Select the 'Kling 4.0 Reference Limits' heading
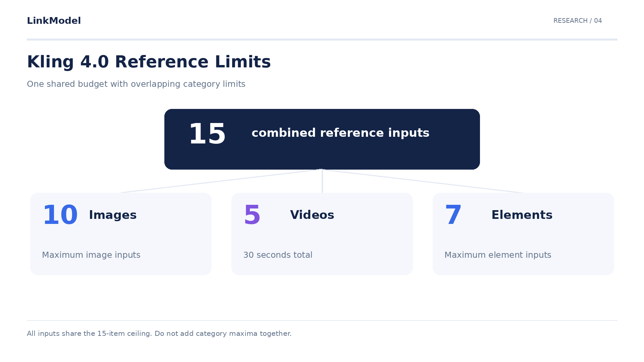 149,62
